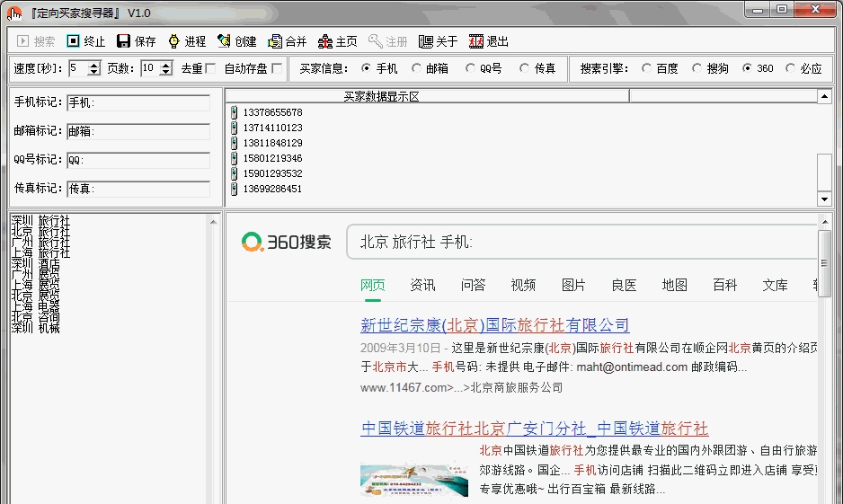Open the 主页 homepage icon
The image size is (843, 504).
pyautogui.click(x=324, y=41)
